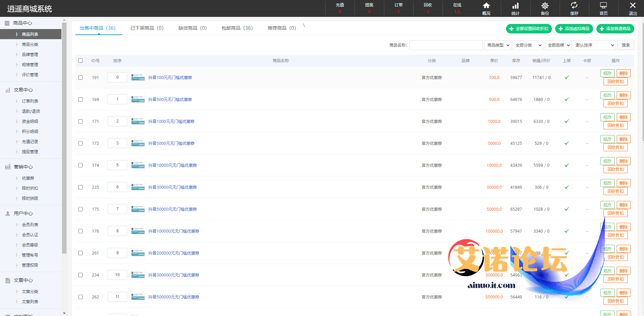Viewport: 644px width, 316px height.
Task: Click the 在线 counter in top bar
Action: tap(457, 8)
